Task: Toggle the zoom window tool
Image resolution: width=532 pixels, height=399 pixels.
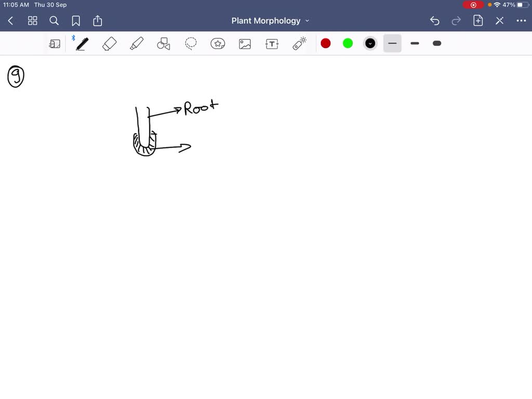Action: (55, 44)
